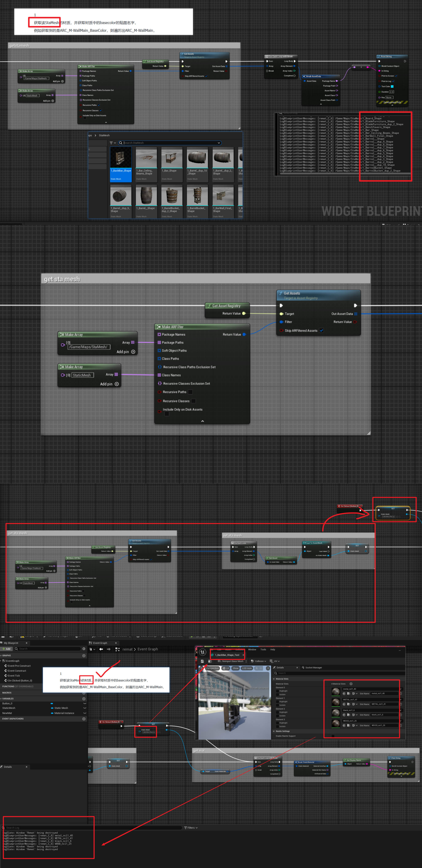Click the back arrow in Event Graph toolbar

[101, 649]
